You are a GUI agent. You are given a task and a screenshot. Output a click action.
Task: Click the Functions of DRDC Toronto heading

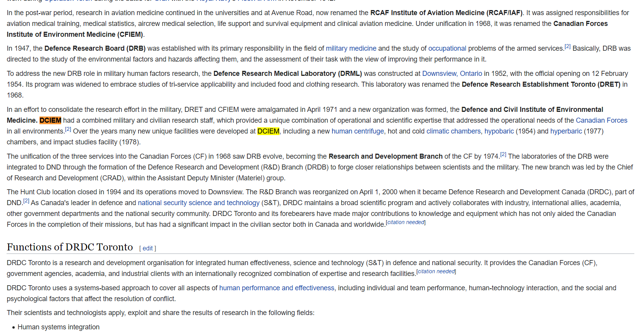point(70,247)
